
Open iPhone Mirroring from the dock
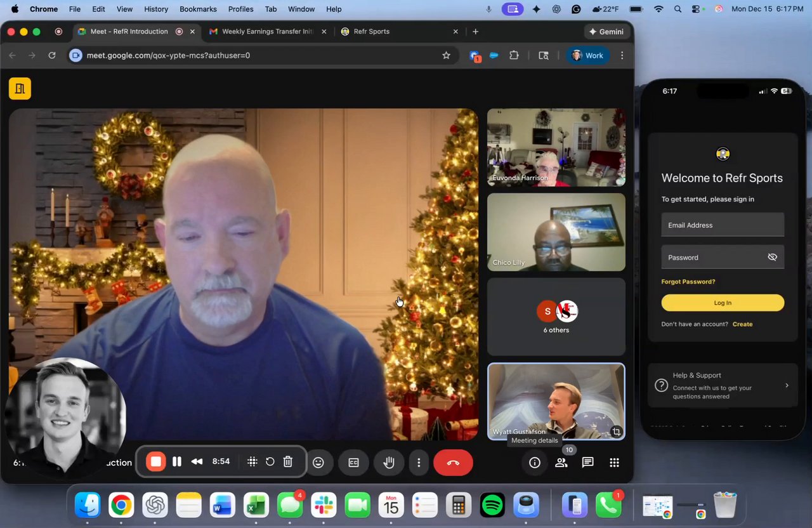(x=575, y=506)
